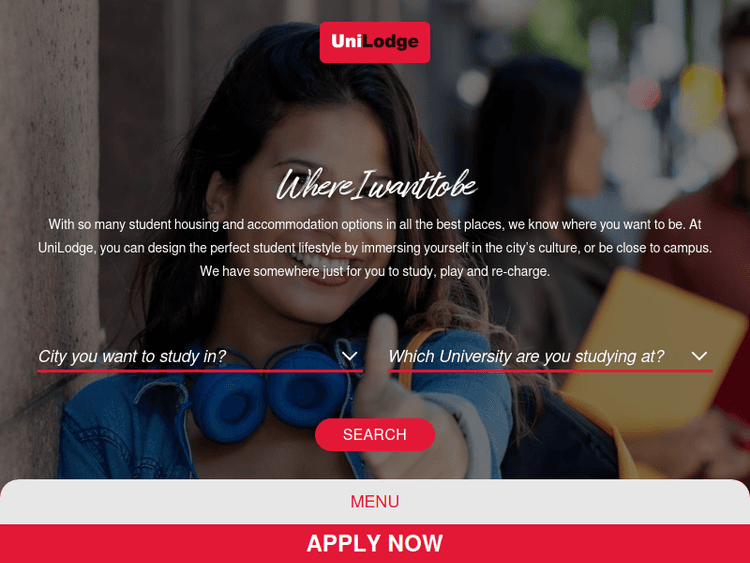
Task: Open the MENU bar
Action: point(375,501)
